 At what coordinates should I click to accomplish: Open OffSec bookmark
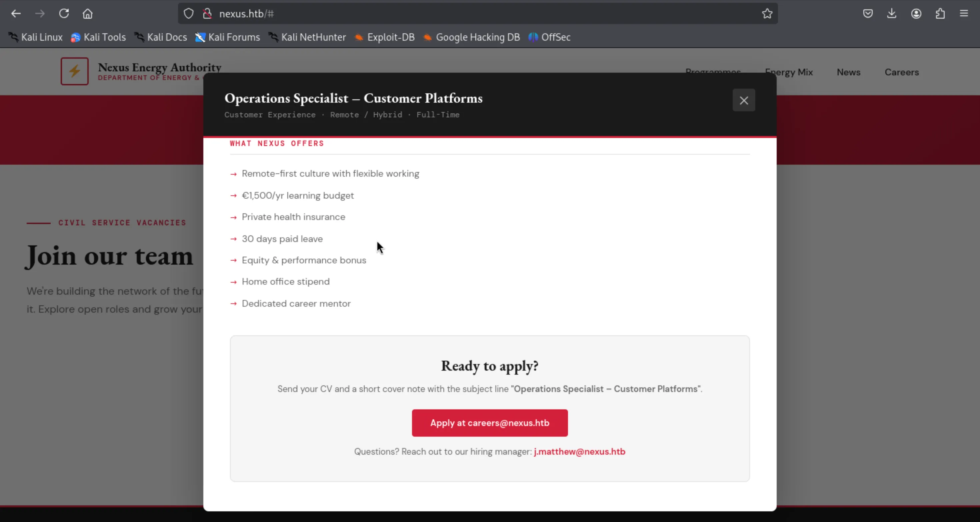[549, 37]
